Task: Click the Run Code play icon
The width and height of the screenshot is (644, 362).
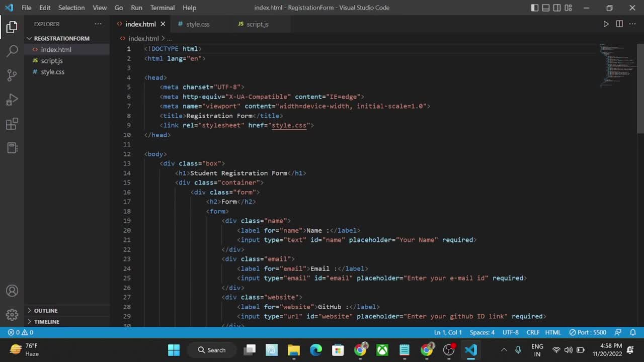Action: click(606, 24)
